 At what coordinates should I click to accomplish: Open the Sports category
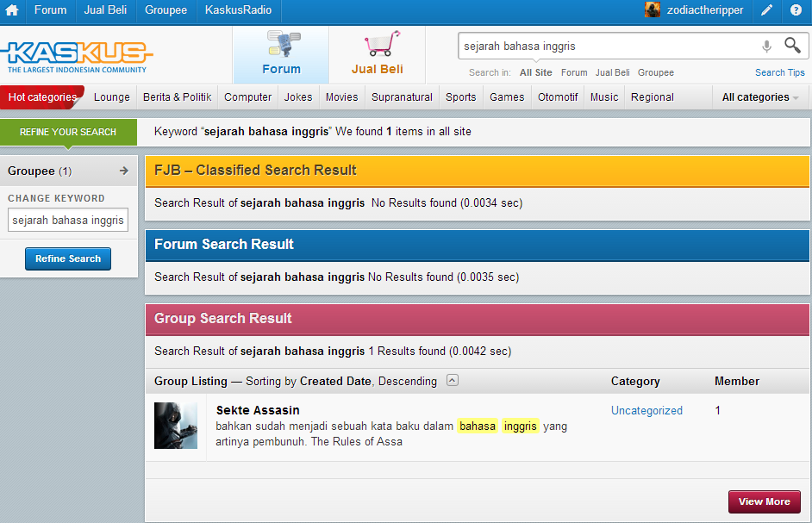[461, 97]
